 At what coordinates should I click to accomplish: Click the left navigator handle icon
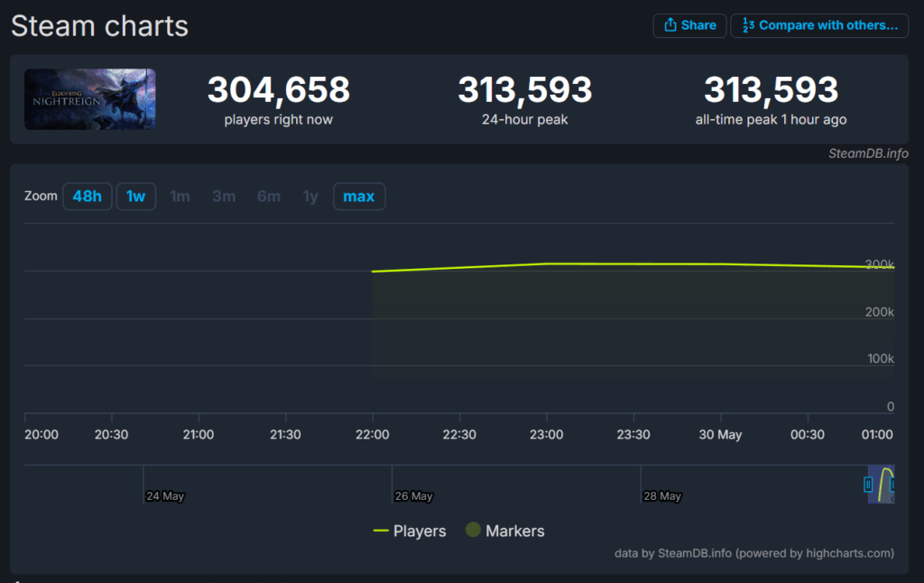pos(868,485)
